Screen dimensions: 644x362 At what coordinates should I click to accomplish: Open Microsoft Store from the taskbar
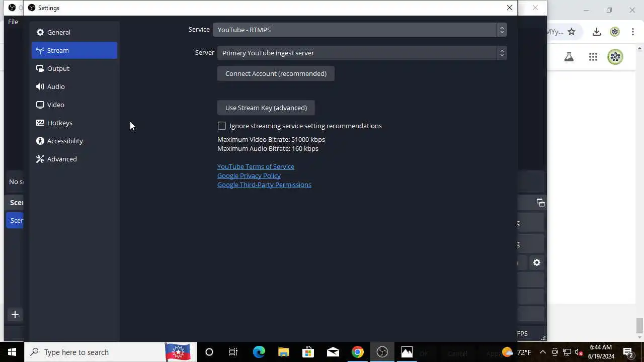pyautogui.click(x=308, y=352)
